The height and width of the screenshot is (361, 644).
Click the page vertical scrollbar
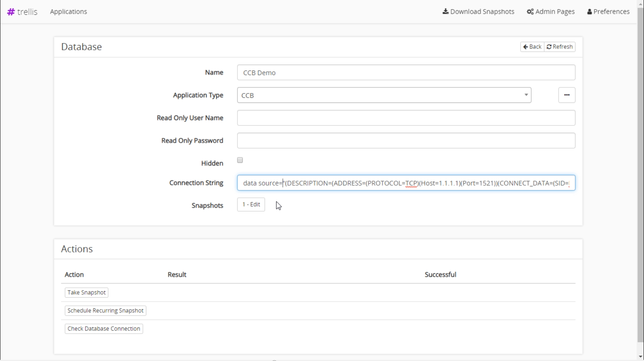pyautogui.click(x=641, y=175)
